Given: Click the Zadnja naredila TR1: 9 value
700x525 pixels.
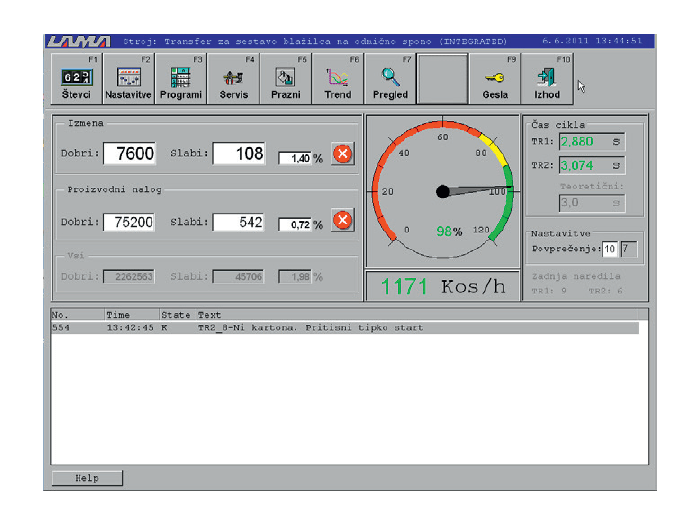Looking at the screenshot, I should coord(549,291).
